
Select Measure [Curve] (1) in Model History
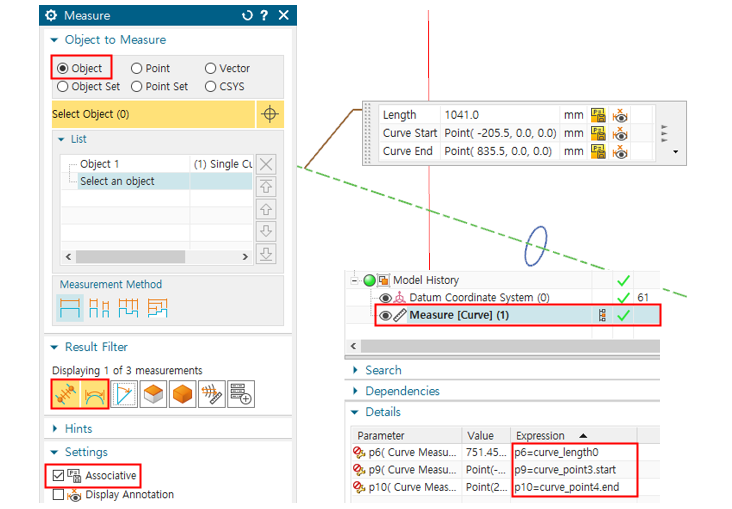pos(460,315)
